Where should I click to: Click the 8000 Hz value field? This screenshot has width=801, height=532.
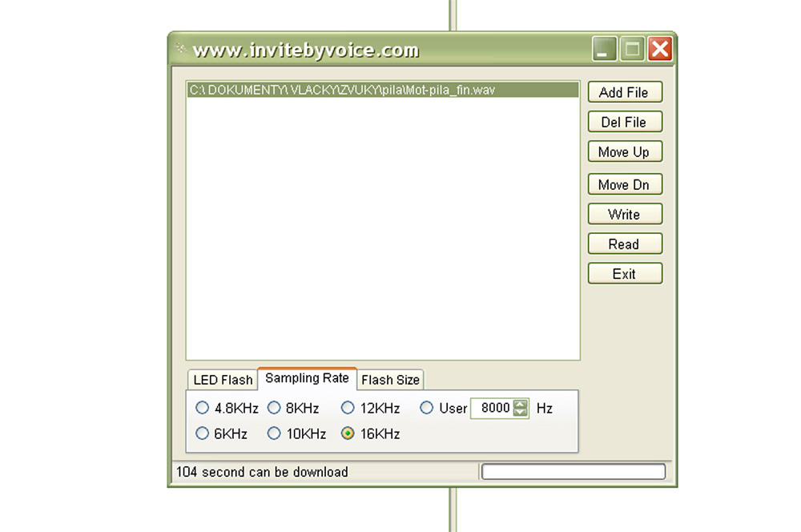point(492,408)
